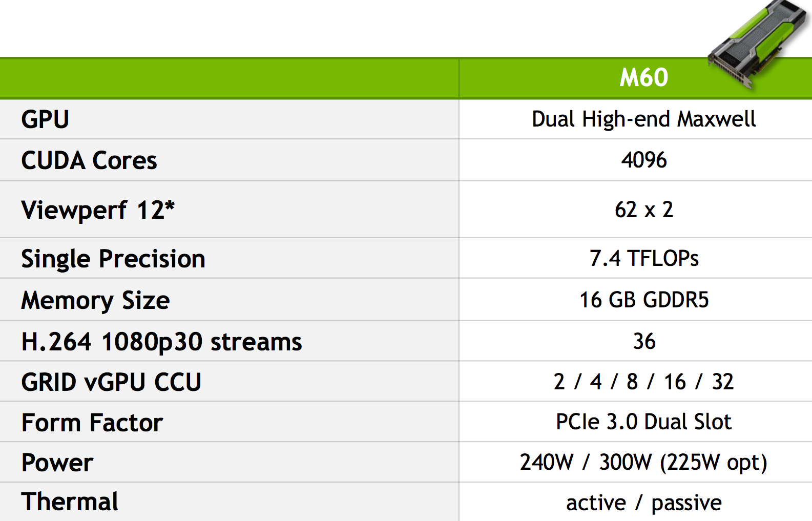This screenshot has width=812, height=521.
Task: Click the Form Factor row label
Action: pos(92,423)
